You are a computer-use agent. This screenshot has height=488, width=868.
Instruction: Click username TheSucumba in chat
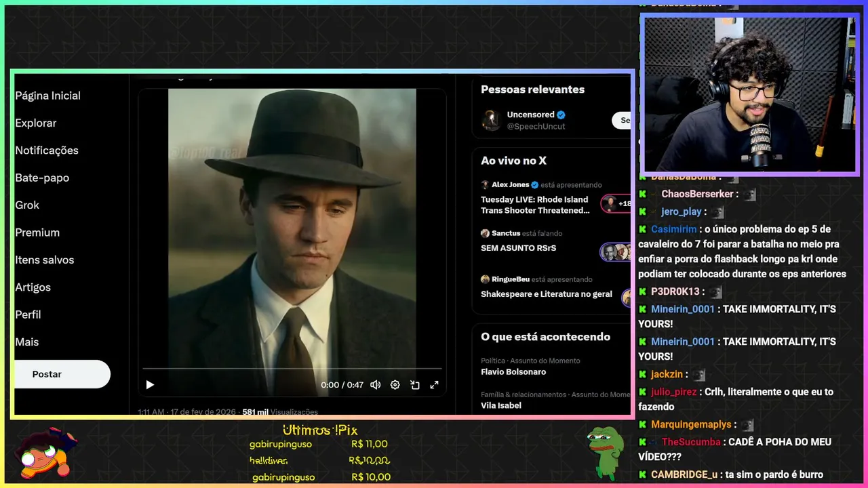pyautogui.click(x=691, y=442)
